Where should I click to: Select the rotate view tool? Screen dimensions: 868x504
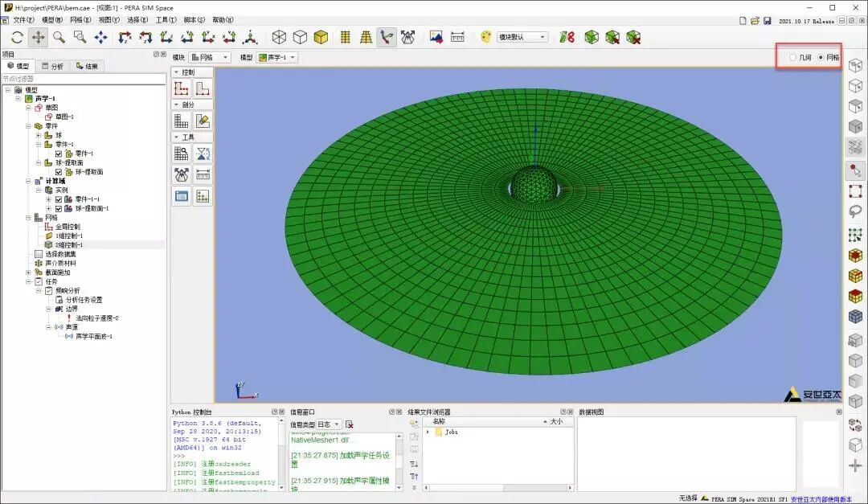point(17,37)
